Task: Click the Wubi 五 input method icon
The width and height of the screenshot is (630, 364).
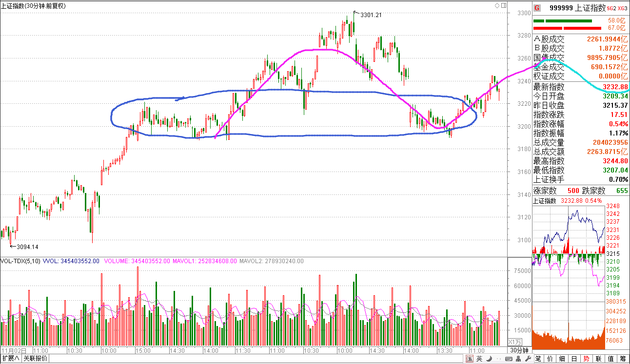Action: tap(470, 359)
